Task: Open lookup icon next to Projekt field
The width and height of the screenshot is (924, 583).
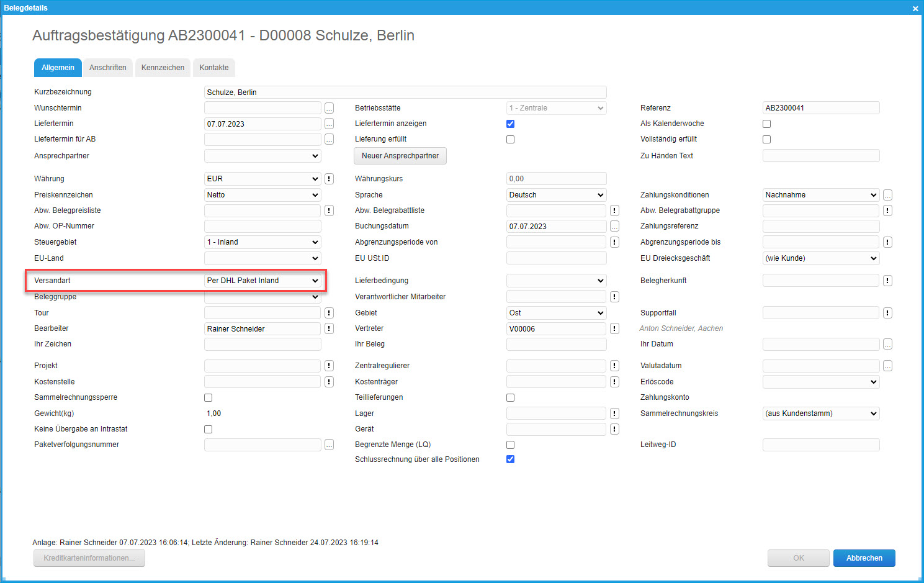Action: pyautogui.click(x=329, y=366)
